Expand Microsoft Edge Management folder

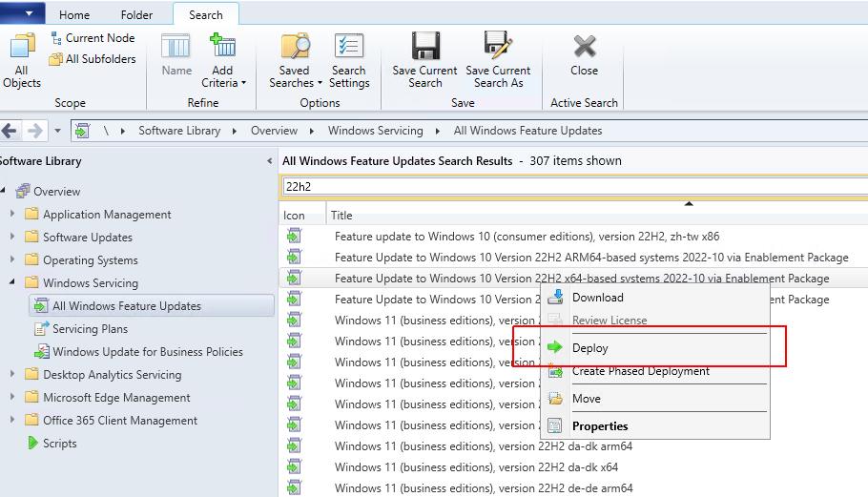pyautogui.click(x=12, y=397)
